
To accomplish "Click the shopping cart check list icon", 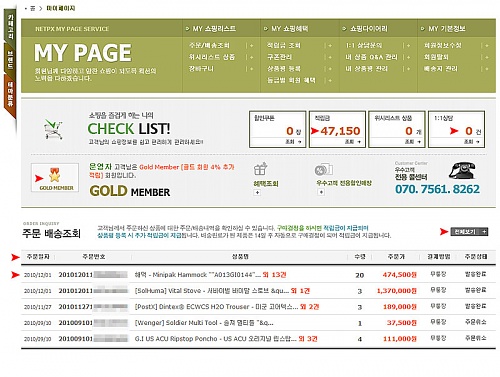I will [53, 129].
